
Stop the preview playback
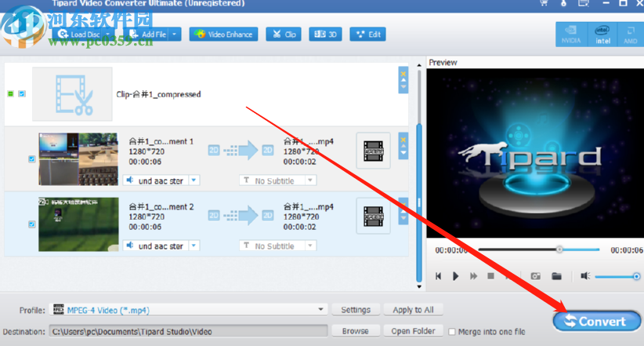tap(490, 276)
